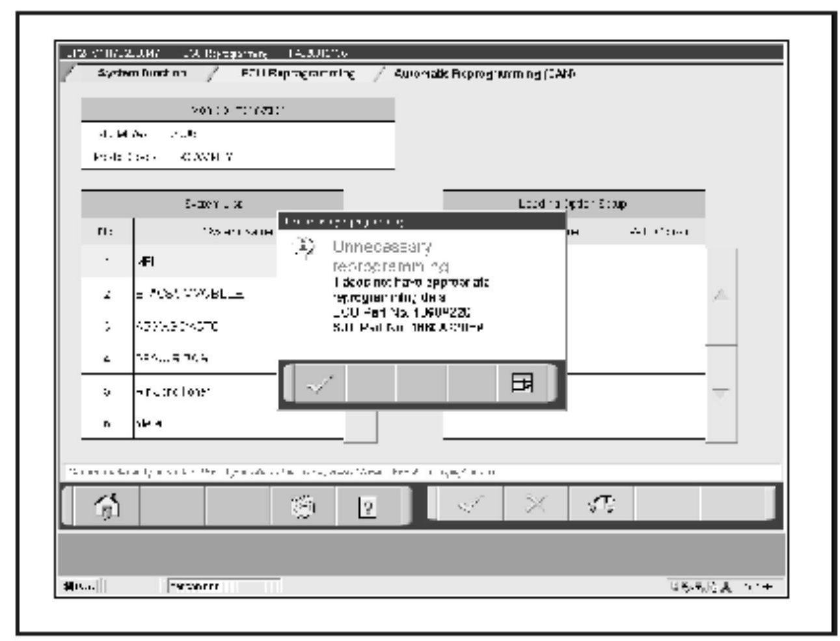This screenshot has height=641, width=840.
Task: Switch to the System Function tab
Action: coord(142,74)
